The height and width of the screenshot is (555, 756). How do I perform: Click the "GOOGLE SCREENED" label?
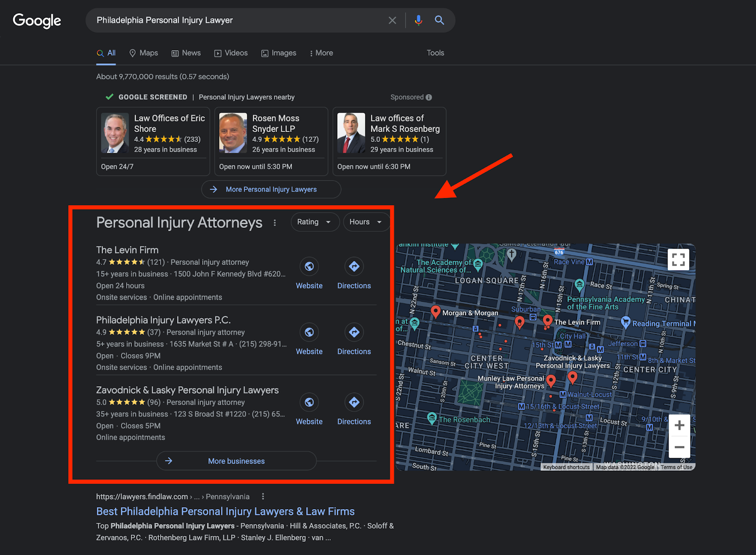153,97
